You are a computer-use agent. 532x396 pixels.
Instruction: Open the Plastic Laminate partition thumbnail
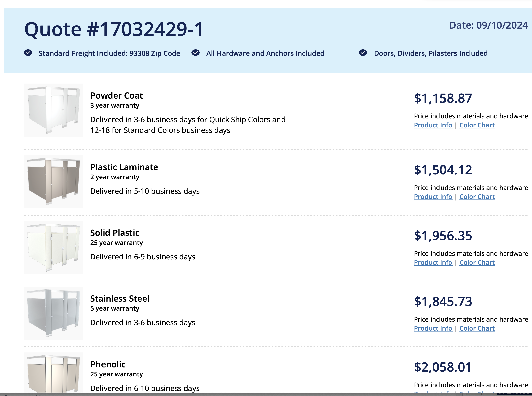point(54,181)
